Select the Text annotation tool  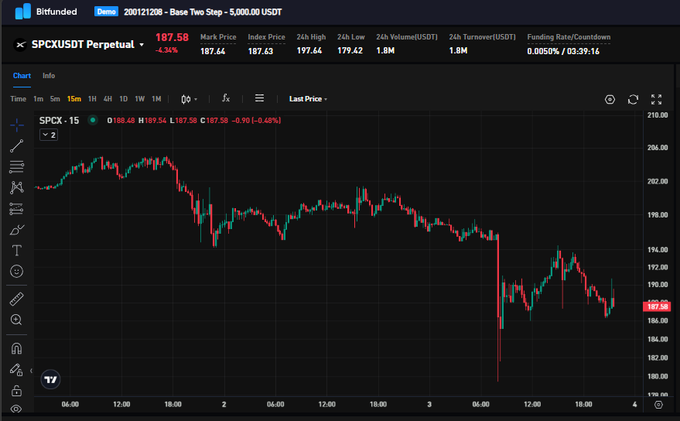tap(16, 251)
